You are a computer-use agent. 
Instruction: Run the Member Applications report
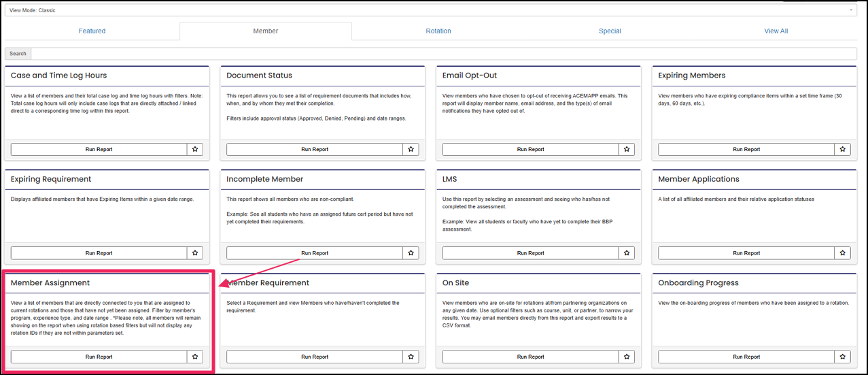tap(747, 253)
